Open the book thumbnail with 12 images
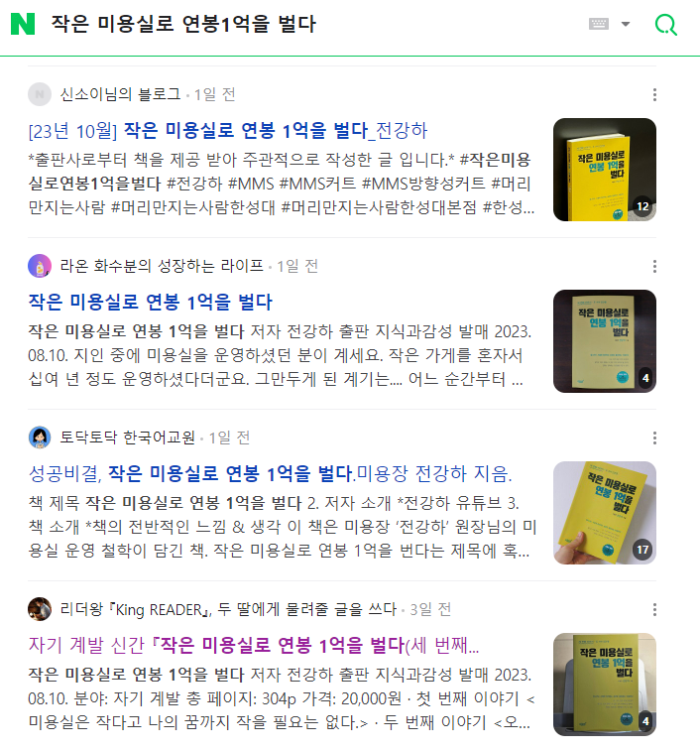Image resolution: width=700 pixels, height=750 pixels. pos(605,170)
